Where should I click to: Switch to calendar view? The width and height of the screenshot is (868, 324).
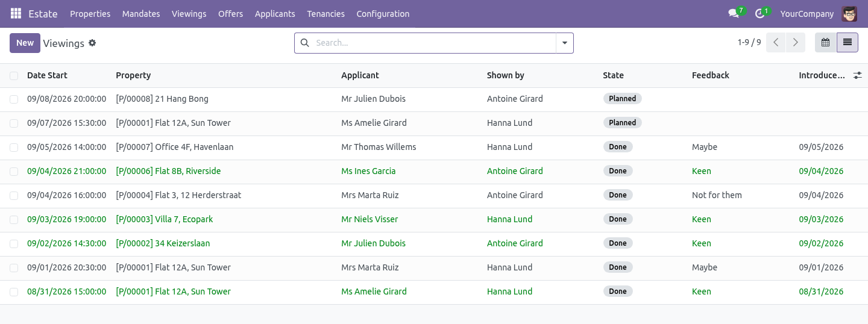[825, 43]
